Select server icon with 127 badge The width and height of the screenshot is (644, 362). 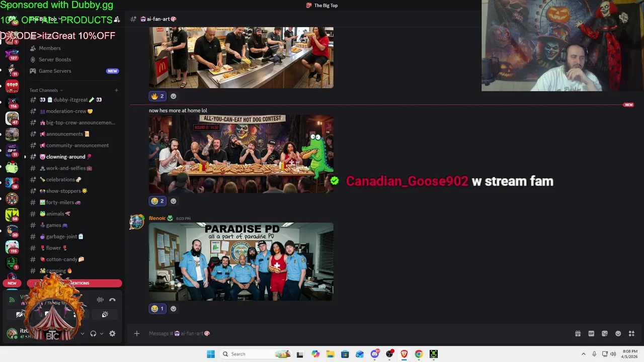coord(12,53)
